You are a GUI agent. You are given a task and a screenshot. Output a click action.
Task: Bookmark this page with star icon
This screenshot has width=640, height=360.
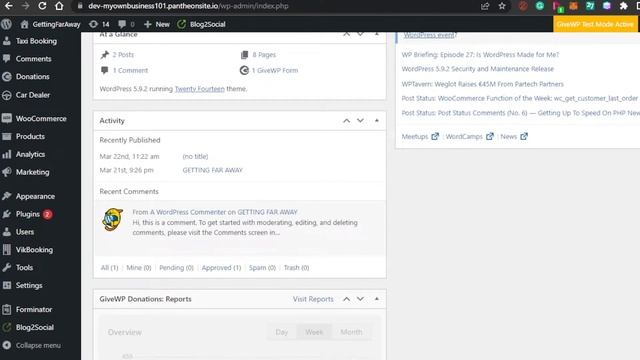point(502,6)
